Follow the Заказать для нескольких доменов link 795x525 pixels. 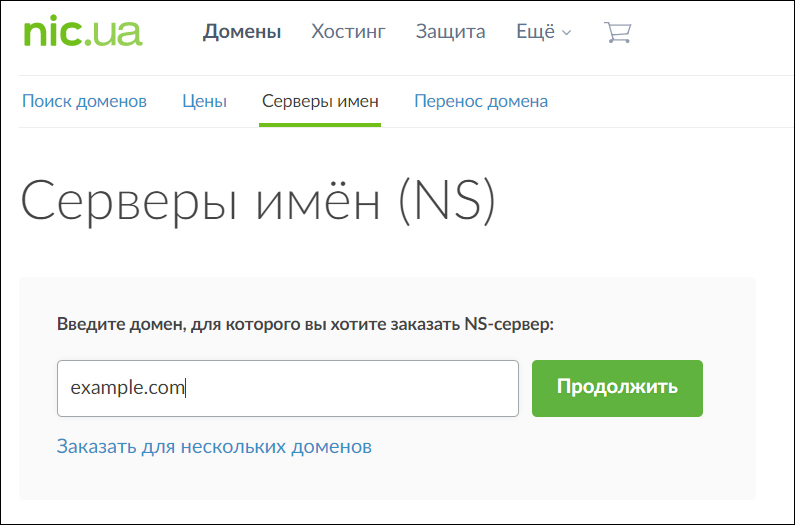214,446
